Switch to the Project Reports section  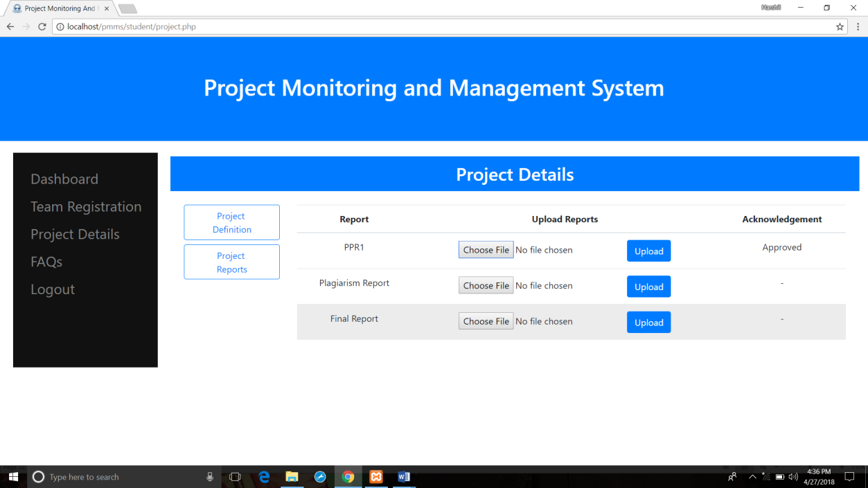click(231, 262)
